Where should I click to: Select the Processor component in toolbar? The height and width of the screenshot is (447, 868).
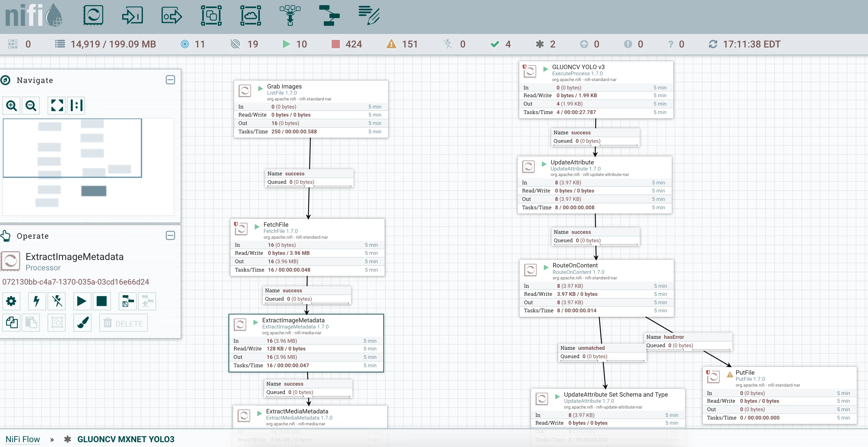93,16
